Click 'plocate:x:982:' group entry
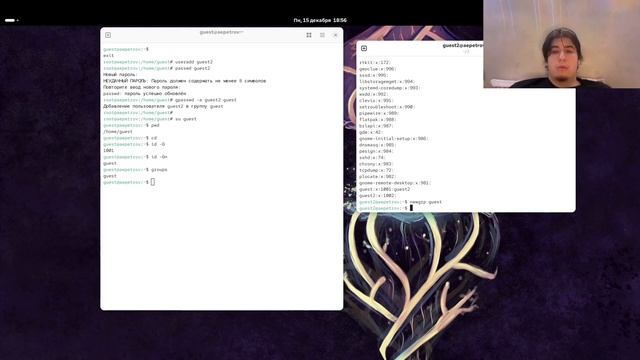This screenshot has width=640, height=360. click(378, 176)
